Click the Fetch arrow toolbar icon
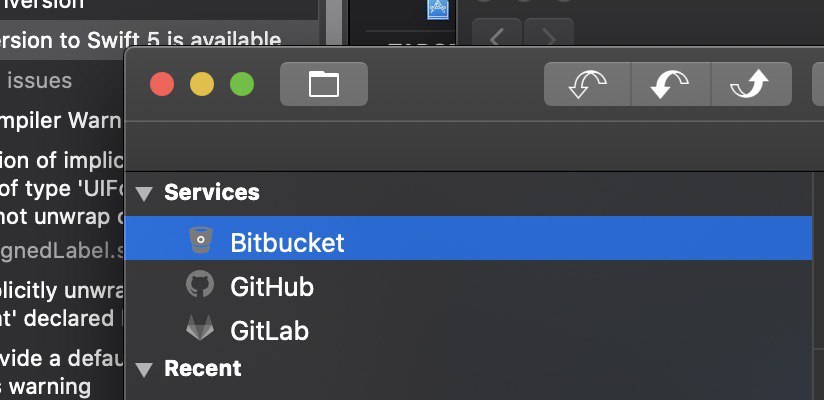The height and width of the screenshot is (400, 824). pos(587,84)
